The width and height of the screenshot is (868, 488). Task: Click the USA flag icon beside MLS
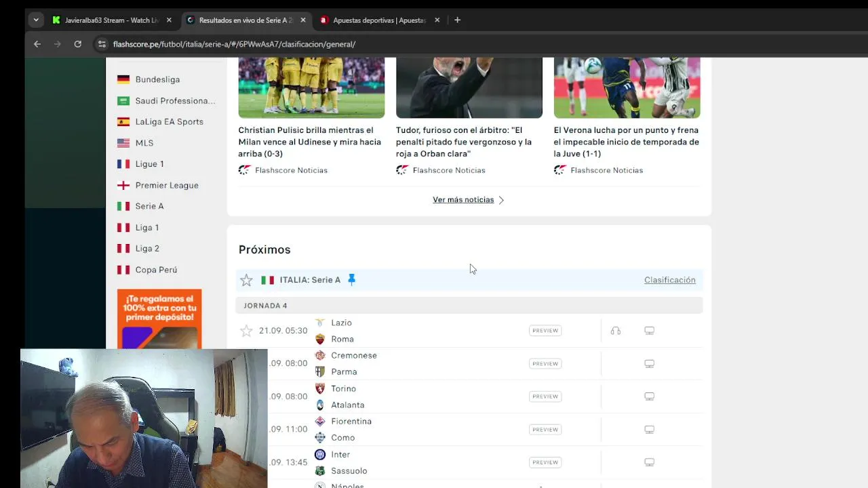pos(123,143)
